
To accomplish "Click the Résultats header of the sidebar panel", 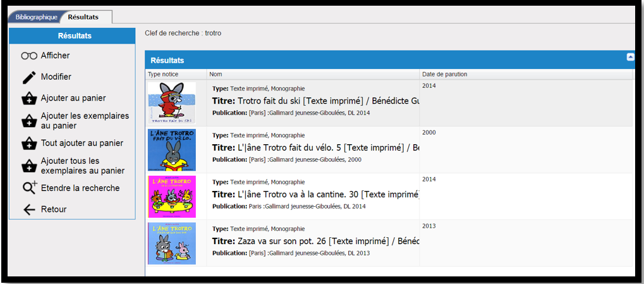I will 72,36.
